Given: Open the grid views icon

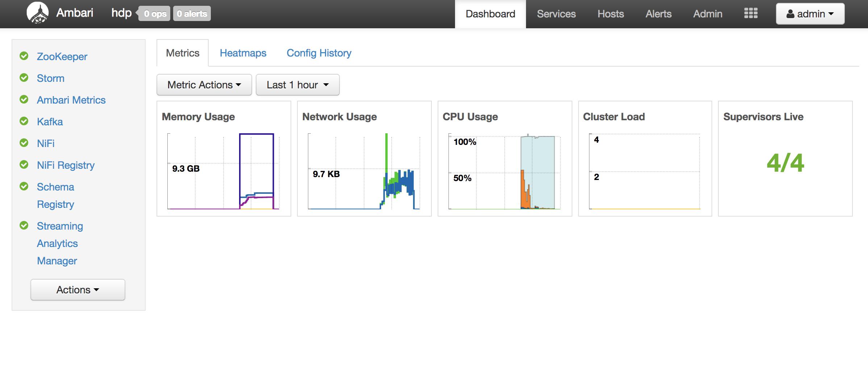Looking at the screenshot, I should point(751,13).
